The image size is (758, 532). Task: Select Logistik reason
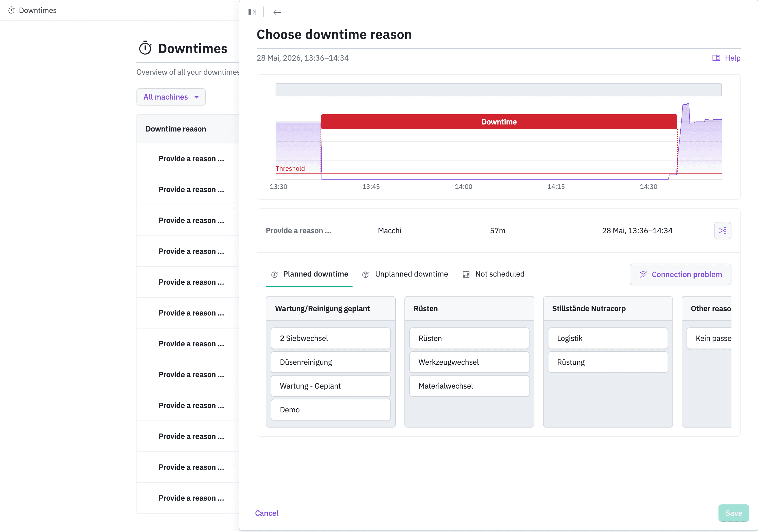pos(608,338)
